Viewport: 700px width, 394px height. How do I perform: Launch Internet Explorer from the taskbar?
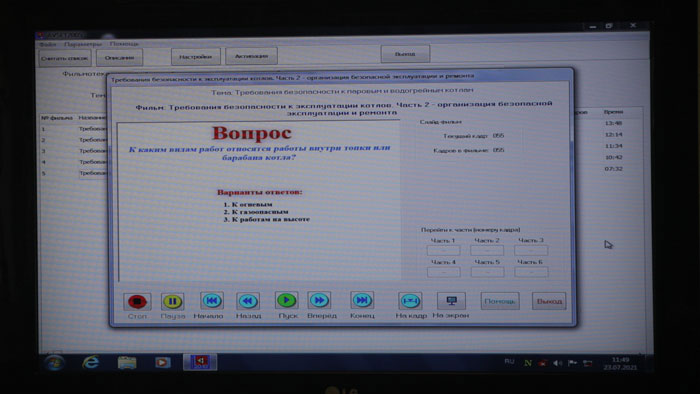[91, 362]
